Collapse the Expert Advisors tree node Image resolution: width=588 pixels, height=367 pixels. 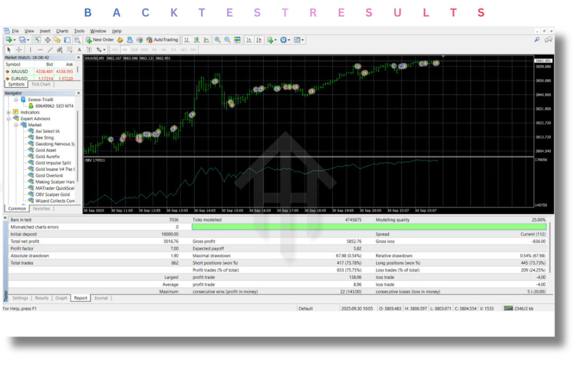9,119
